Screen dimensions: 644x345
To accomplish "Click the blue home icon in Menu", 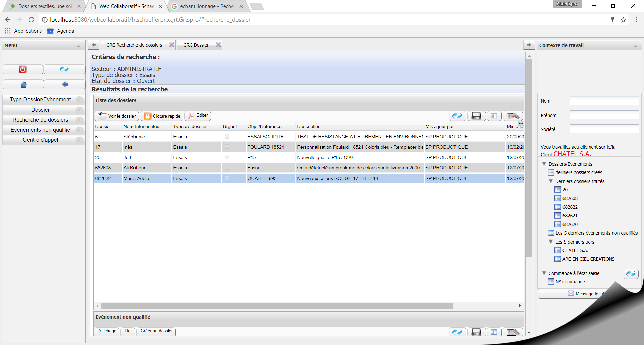I will (23, 84).
